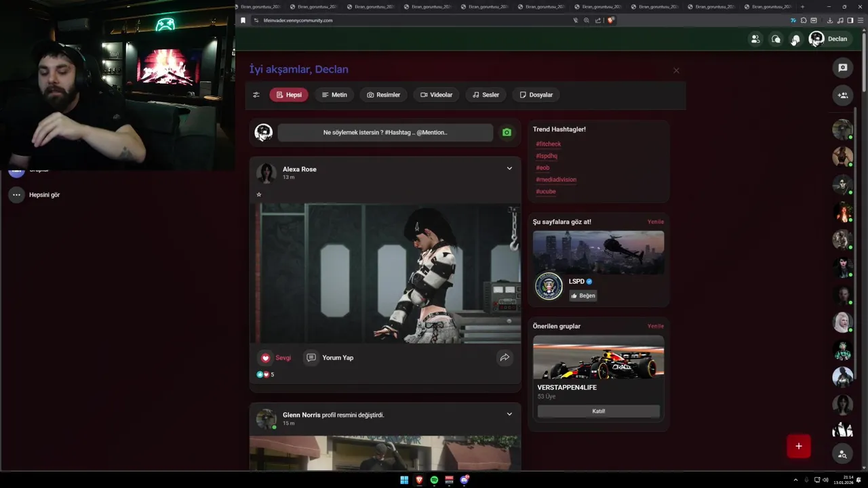Join VERSTAPPEN4LIFE group with Katıl
868x488 pixels.
click(x=599, y=411)
